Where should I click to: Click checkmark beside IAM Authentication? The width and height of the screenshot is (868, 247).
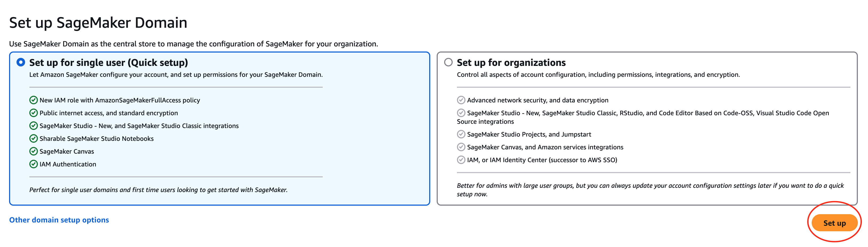[x=33, y=164]
